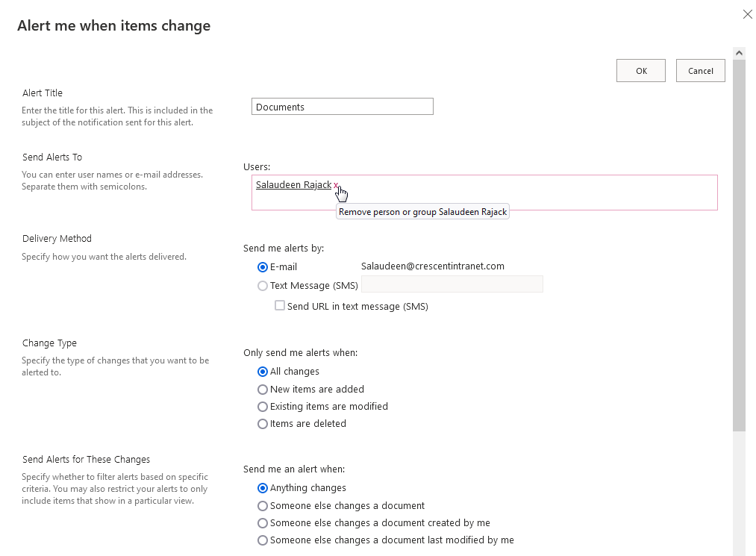756x556 pixels.
Task: Select Anything changes notification option
Action: click(263, 487)
